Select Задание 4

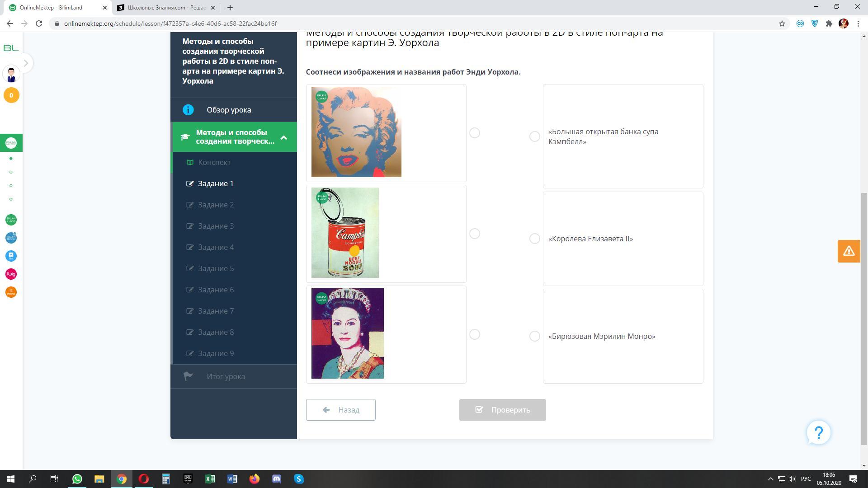216,247
